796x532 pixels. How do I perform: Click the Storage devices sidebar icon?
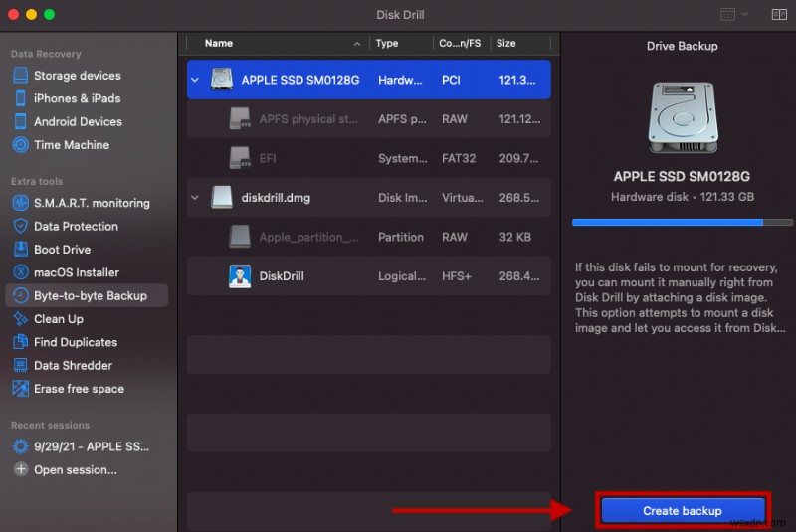[x=20, y=75]
